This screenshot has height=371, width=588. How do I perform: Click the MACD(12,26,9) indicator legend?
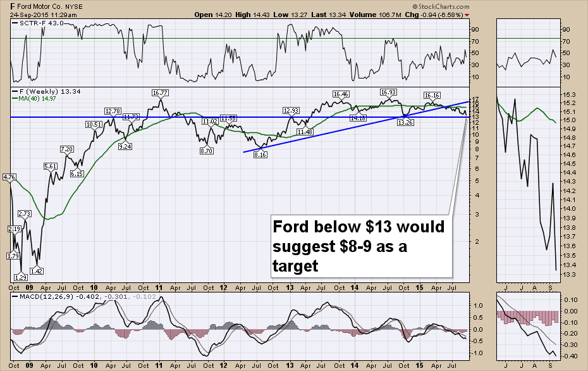coord(84,297)
